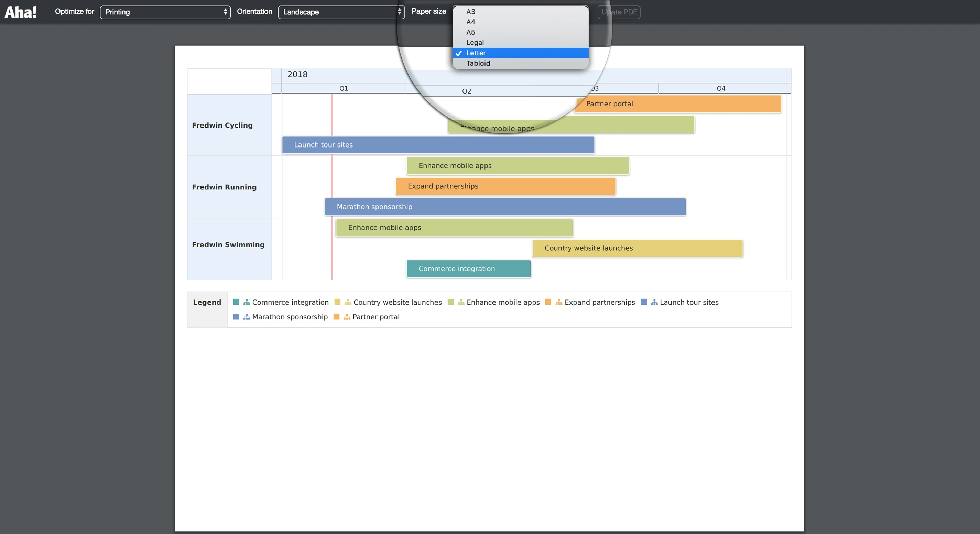
Task: Click the Update PDF button
Action: 619,12
